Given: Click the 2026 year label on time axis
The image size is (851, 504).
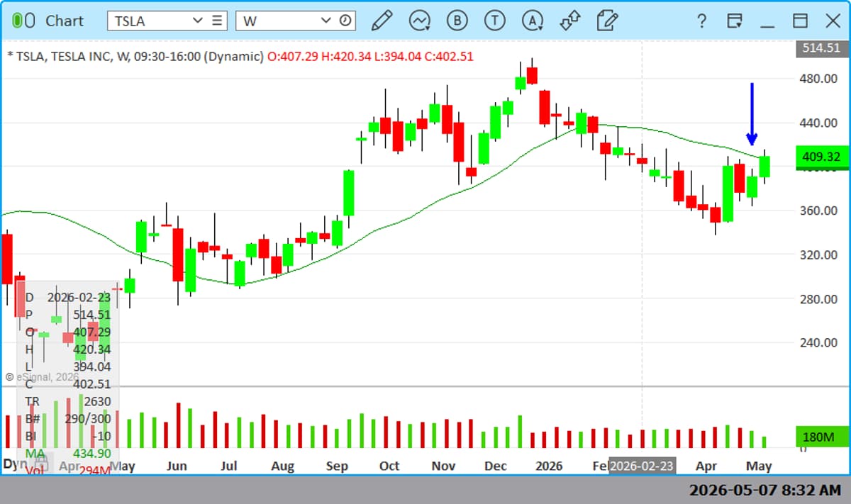Looking at the screenshot, I should coord(549,466).
